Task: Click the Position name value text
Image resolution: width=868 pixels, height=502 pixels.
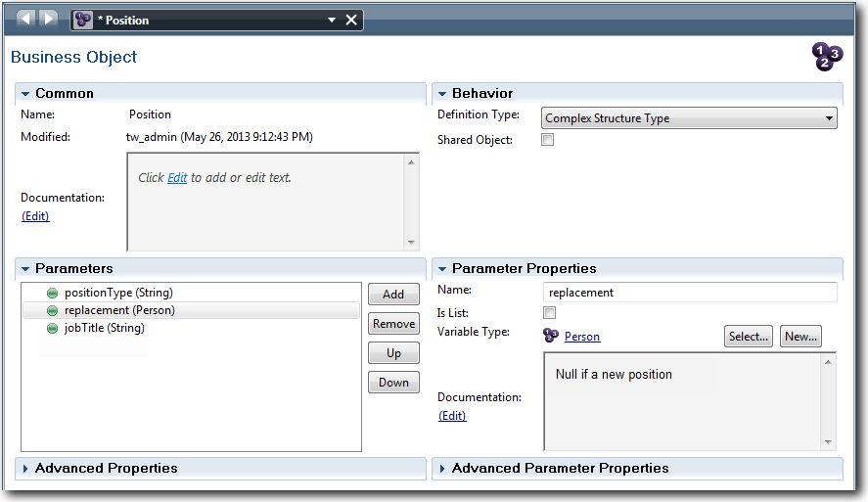Action: coord(150,114)
